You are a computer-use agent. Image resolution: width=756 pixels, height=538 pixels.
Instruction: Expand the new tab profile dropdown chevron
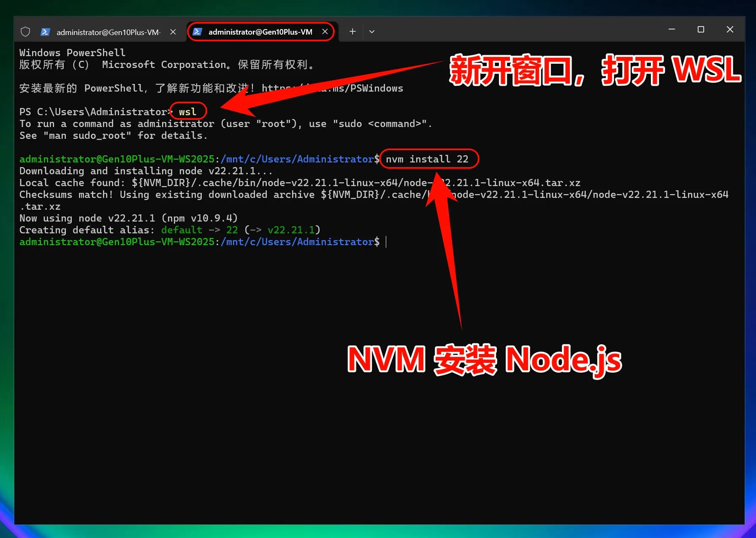tap(372, 32)
